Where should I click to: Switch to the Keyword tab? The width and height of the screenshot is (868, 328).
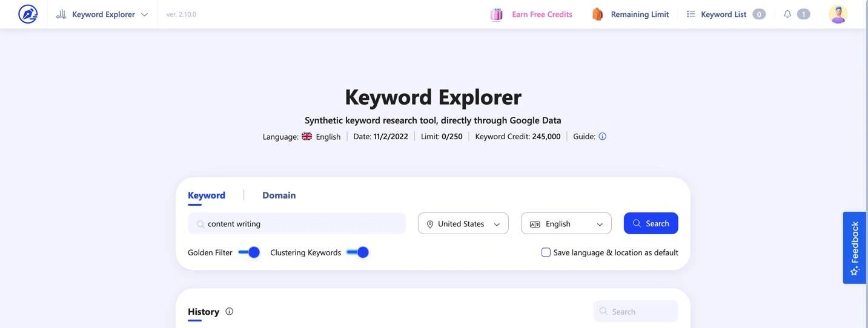207,195
